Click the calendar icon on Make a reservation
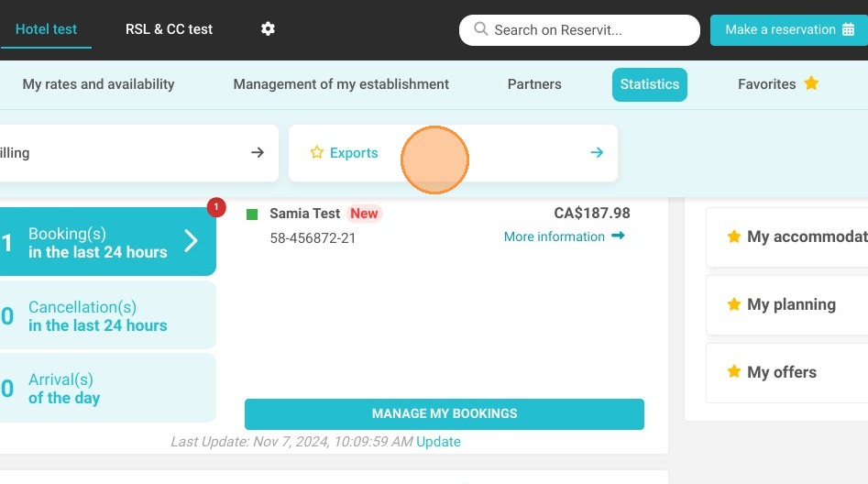Screen dimensions: 868x484 coord(848,29)
